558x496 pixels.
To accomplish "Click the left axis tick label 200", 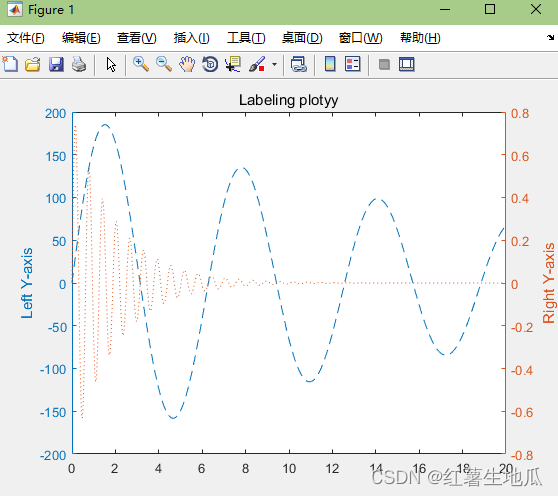I will 56,114.
